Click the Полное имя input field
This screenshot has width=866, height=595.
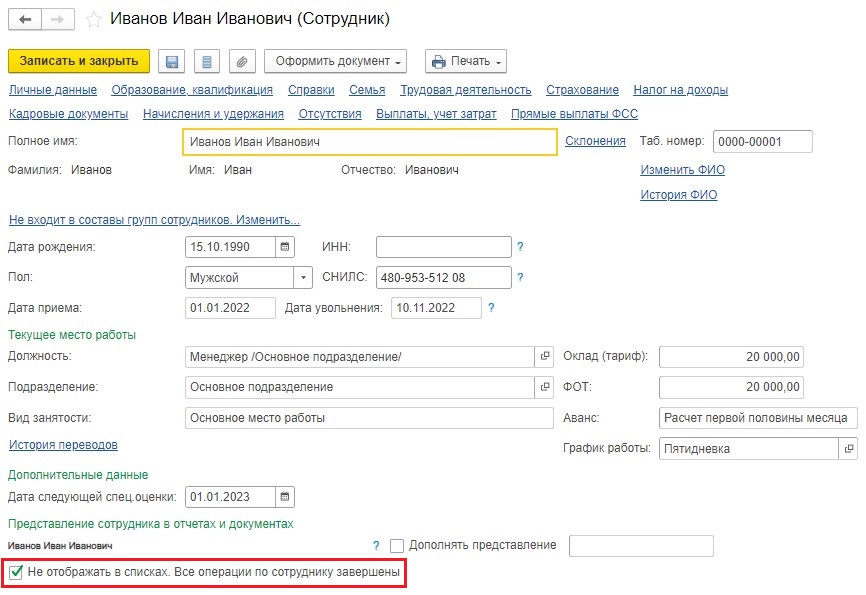369,142
